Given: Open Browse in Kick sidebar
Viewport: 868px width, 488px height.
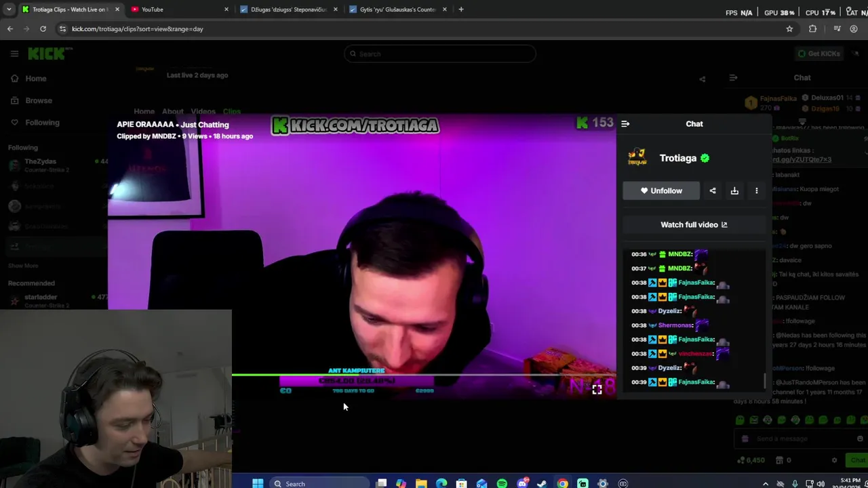Looking at the screenshot, I should 39,100.
